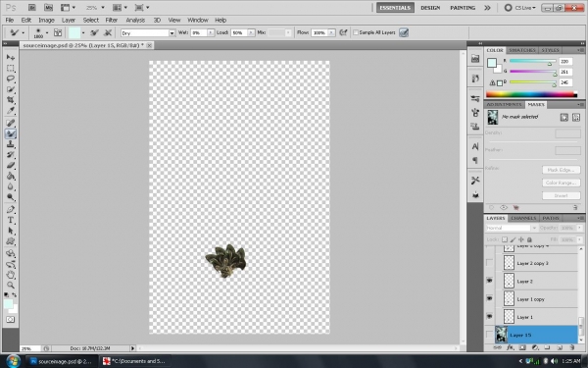Click the Invert mask button

tap(561, 195)
